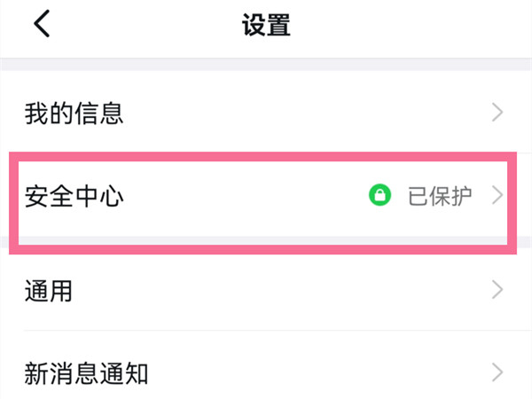Open 通用 via its right chevron
Viewport: 532px width, 399px height.
coord(497,290)
